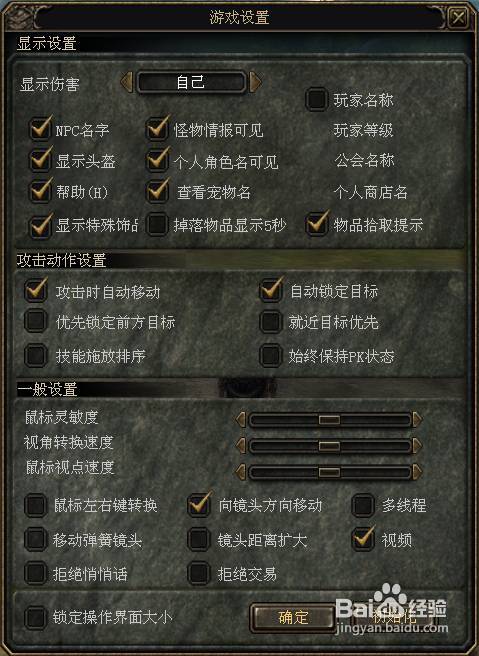Open the 显示伤害 value box showing 自己

click(191, 82)
